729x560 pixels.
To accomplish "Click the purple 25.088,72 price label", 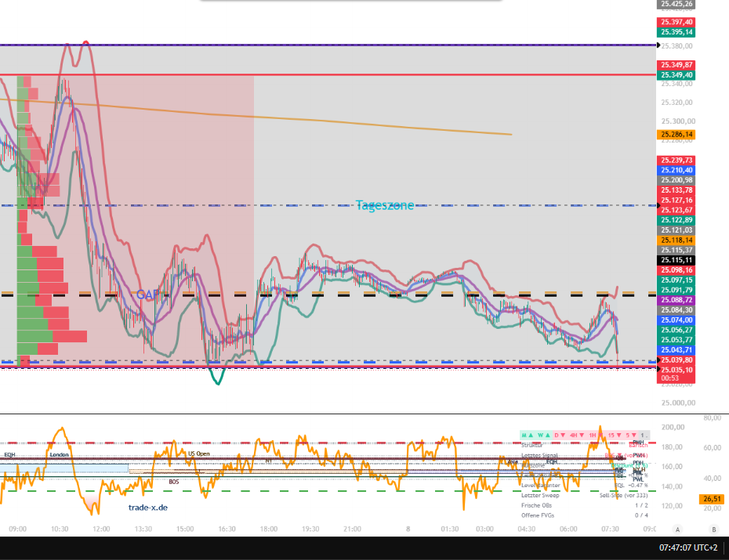I will 676,300.
